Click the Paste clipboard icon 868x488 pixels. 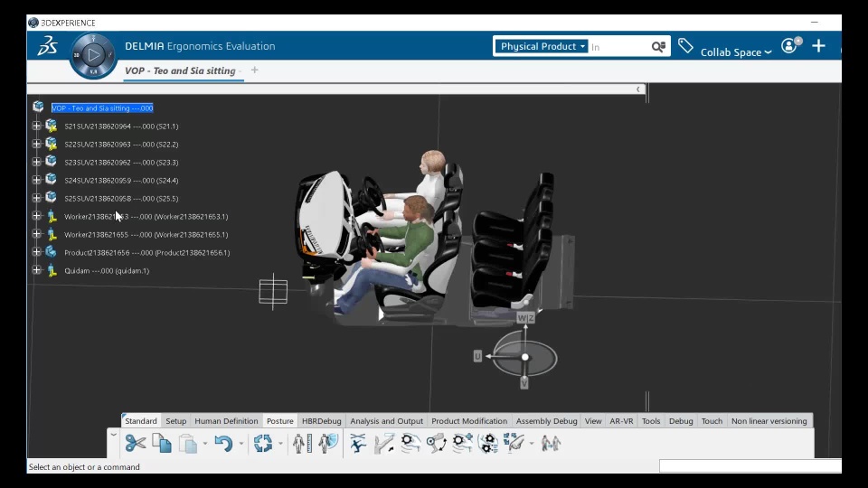188,444
